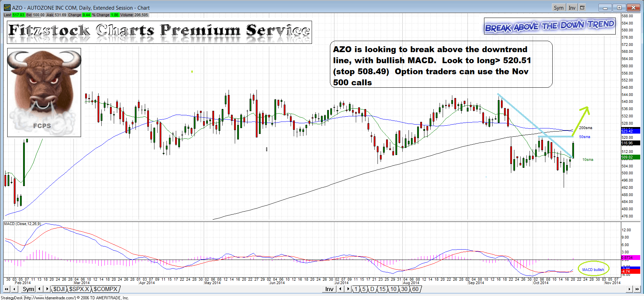The image size is (644, 300).
Task: Open the $COMPX symbol tab
Action: pyautogui.click(x=105, y=289)
